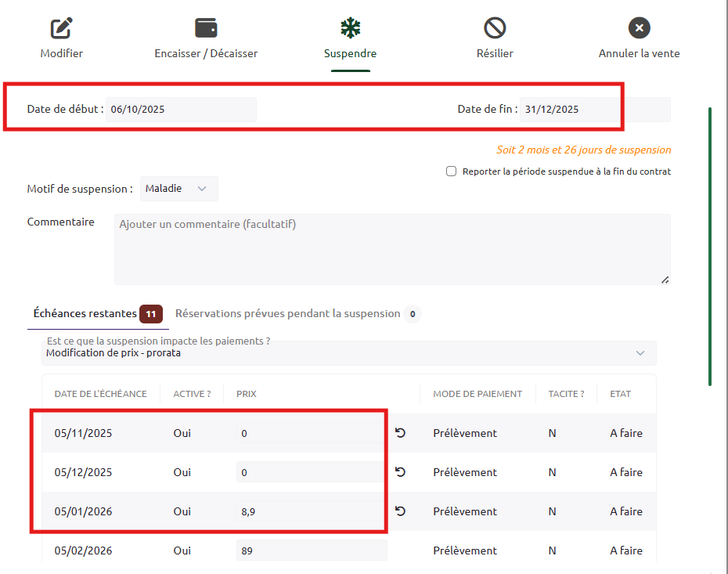Reset the price for the 05/01/2026 échéance
The image size is (728, 574).
[400, 511]
